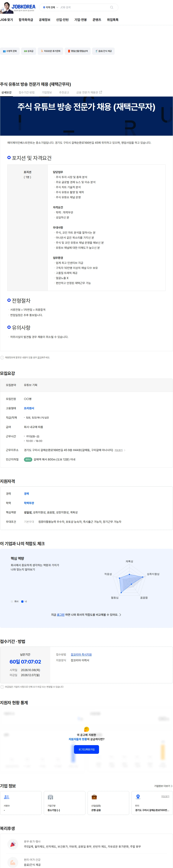
Task: Click the 포지션 및 자격요건 heading bullet
Action: click(x=9, y=158)
